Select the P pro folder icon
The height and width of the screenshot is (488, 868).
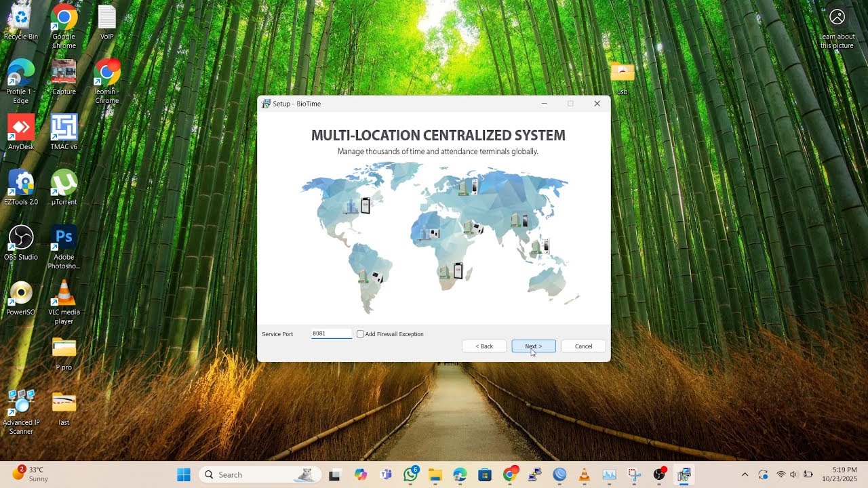(64, 352)
